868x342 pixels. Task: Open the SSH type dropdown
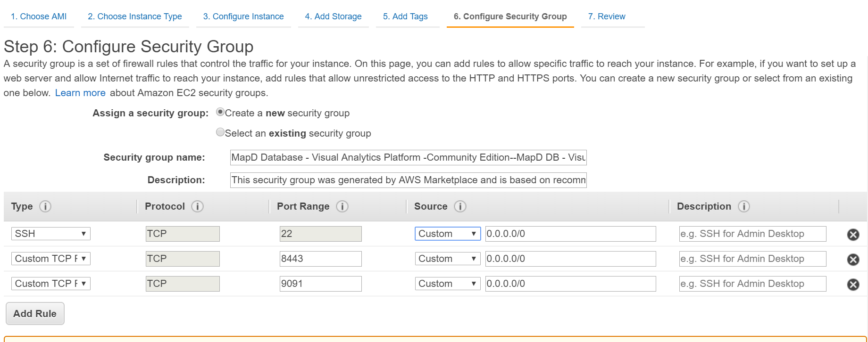coord(51,234)
